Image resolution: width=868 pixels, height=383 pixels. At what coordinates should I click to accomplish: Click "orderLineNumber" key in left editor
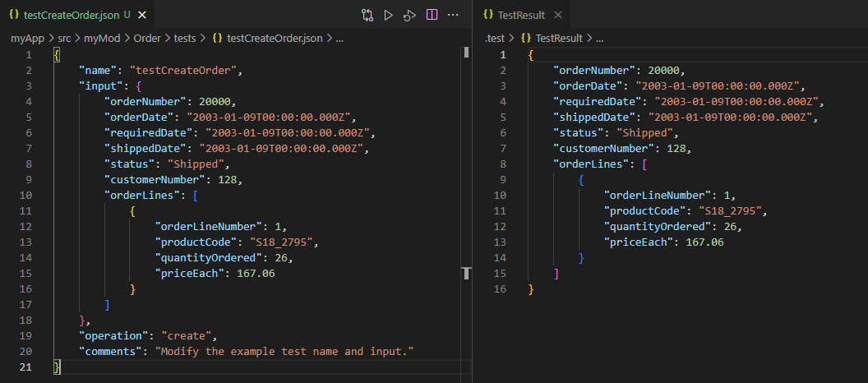coord(210,227)
